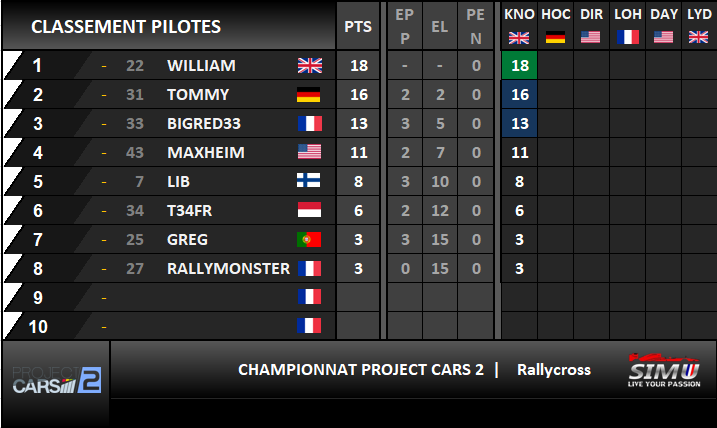Click Greg's Portugal flag icon
This screenshot has width=717, height=428.
309,239
